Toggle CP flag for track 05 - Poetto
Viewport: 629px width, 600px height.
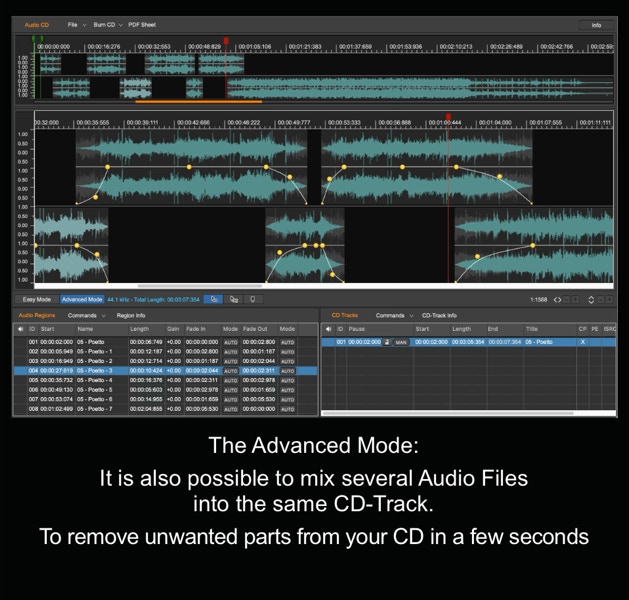[583, 342]
